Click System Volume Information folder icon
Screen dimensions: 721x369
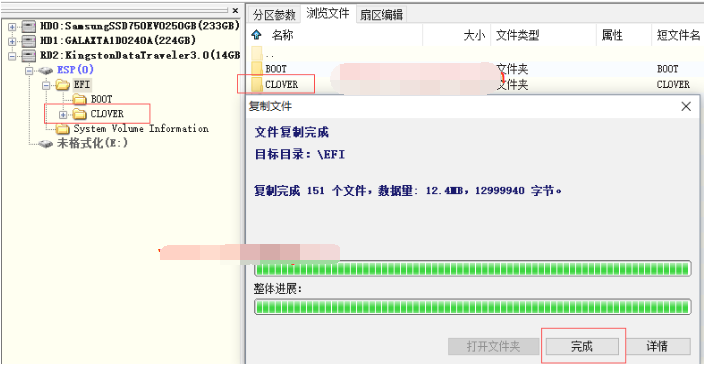click(63, 129)
